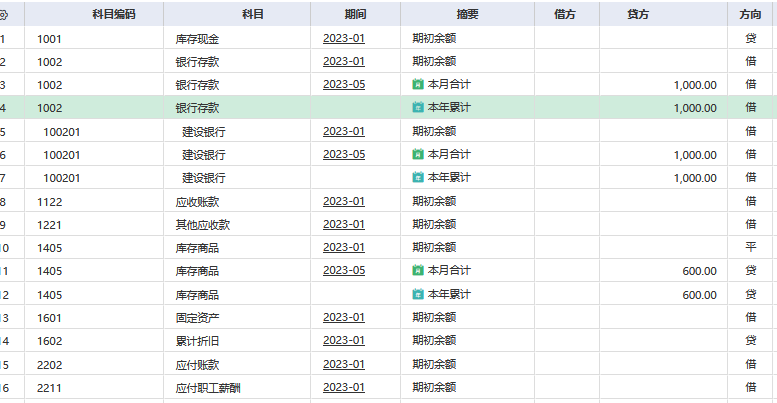The image size is (777, 403).
Task: Click the yearly cumulative icon for 库存商品
Action: coord(418,295)
